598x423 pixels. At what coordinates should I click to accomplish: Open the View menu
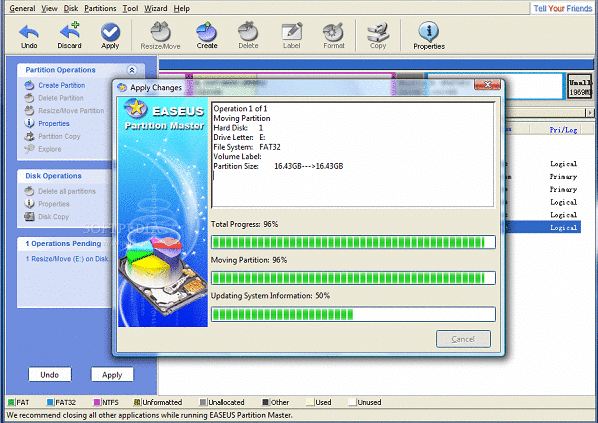[x=49, y=8]
